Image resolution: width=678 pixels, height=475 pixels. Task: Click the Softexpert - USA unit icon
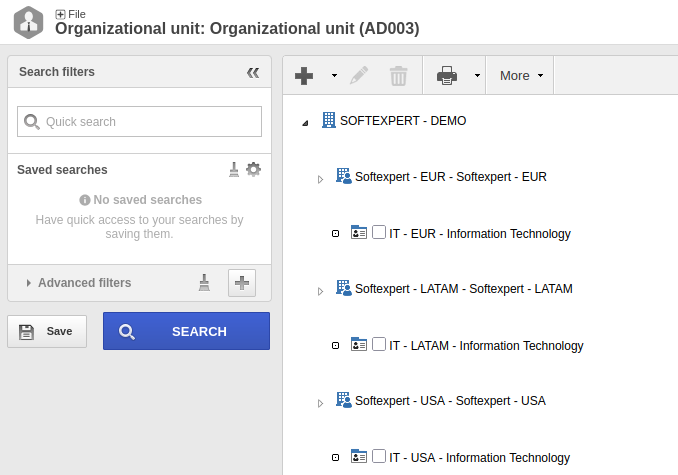click(x=344, y=400)
